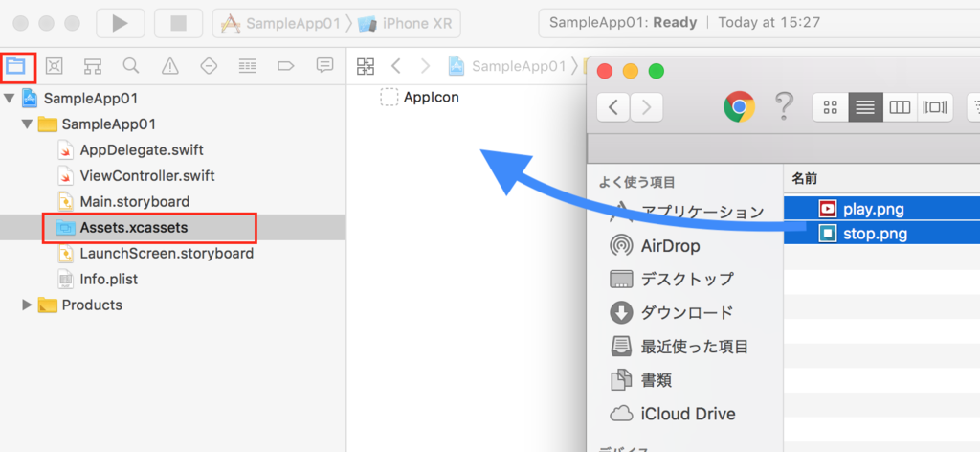Collapse the SampleApp01 yellow folder group
The height and width of the screenshot is (452, 980).
coord(26,124)
